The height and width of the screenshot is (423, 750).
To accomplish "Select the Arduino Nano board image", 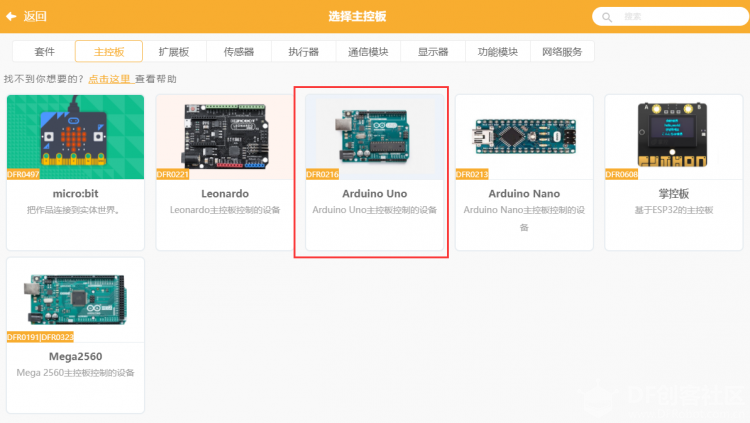I will click(524, 137).
